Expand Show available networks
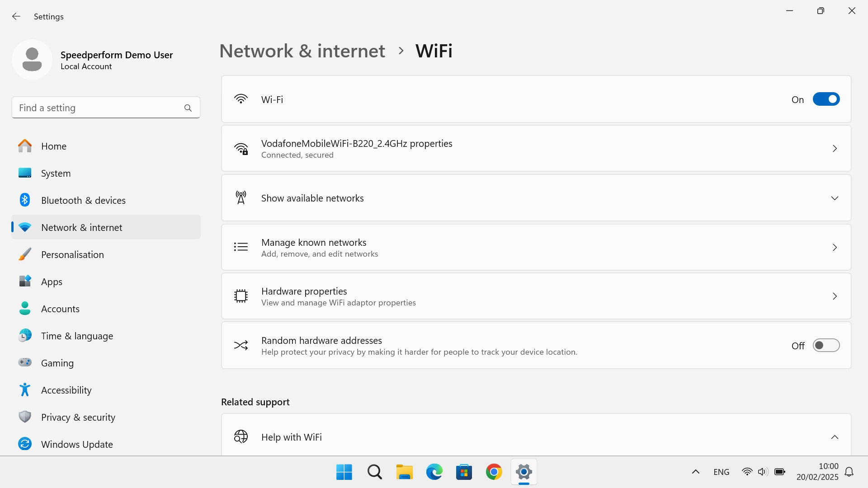Viewport: 868px width, 488px height. [835, 198]
